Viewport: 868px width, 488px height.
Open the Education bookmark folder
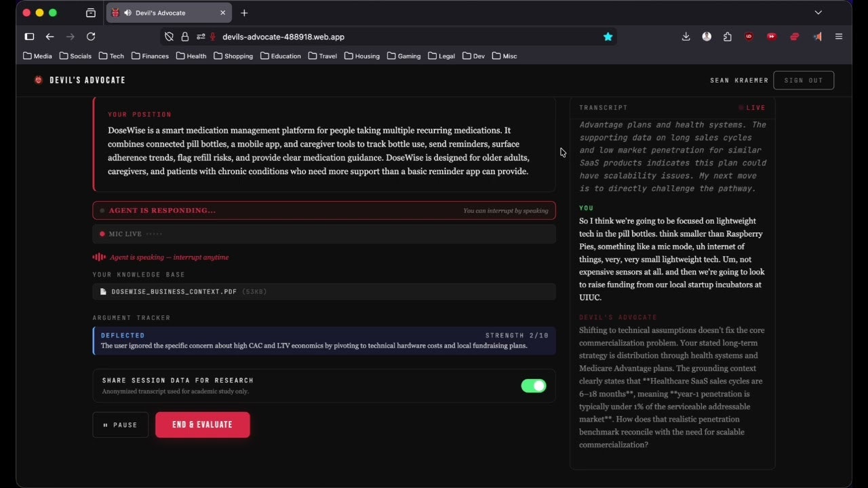click(281, 56)
